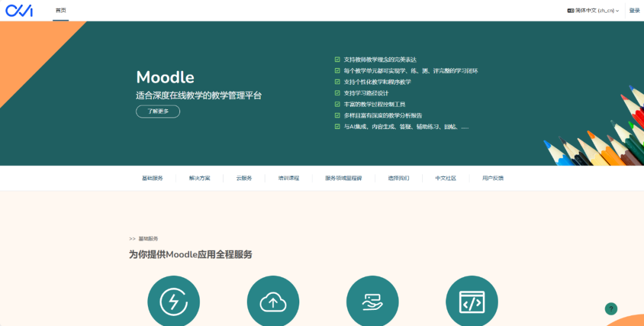Click text 支持学习路径设计
Viewport: 644px width, 326px height.
coord(366,93)
